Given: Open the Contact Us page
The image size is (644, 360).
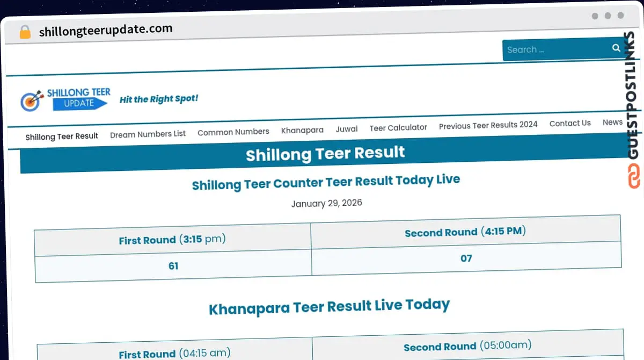Looking at the screenshot, I should (570, 123).
